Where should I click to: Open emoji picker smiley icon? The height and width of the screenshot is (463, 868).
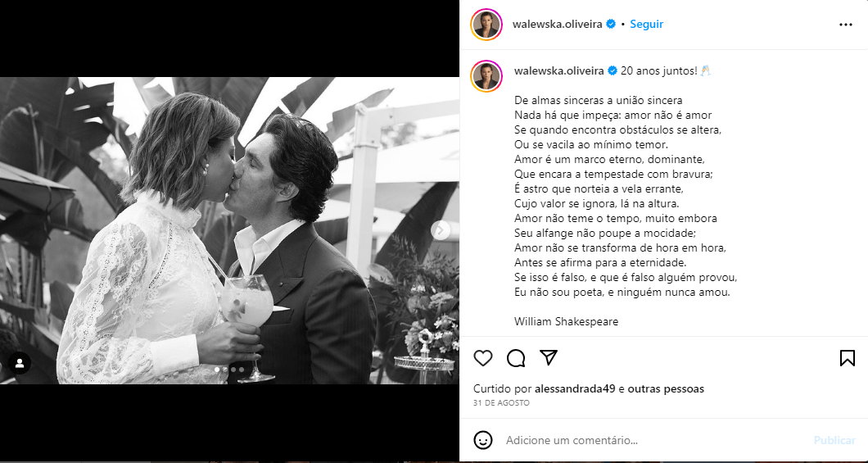pos(482,440)
